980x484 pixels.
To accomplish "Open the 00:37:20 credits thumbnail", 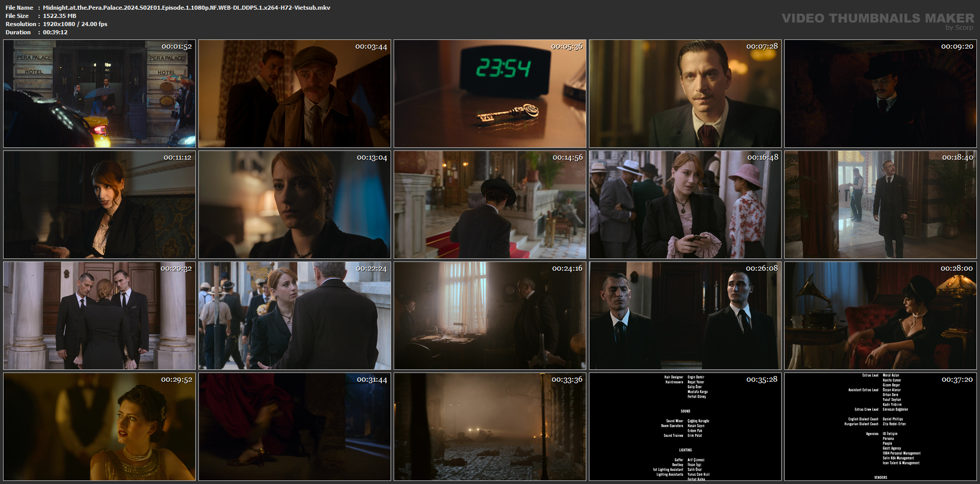I will pos(880,427).
